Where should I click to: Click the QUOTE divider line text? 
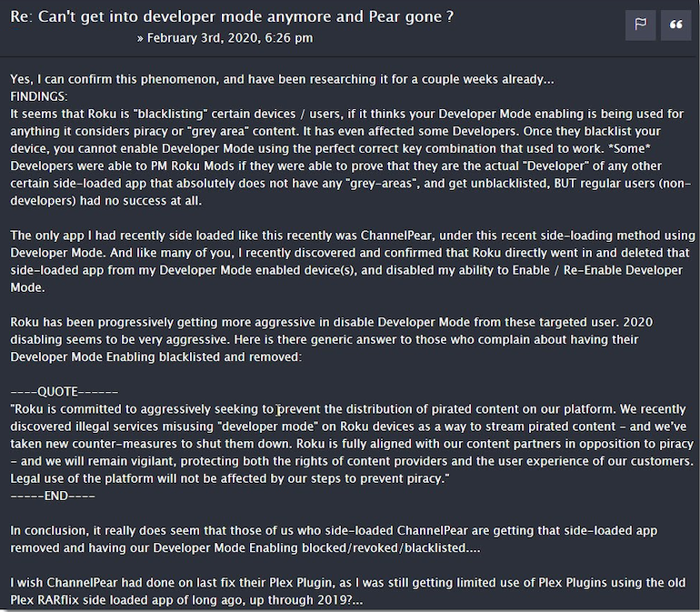tap(65, 392)
